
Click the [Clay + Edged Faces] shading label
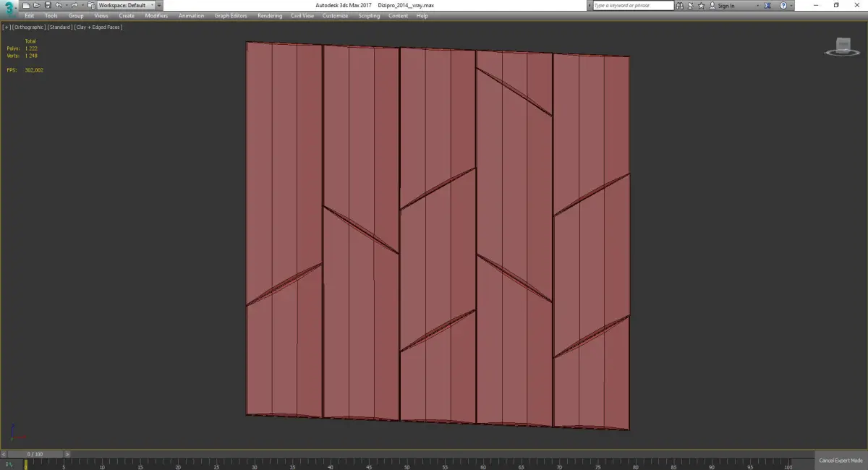[x=98, y=27]
